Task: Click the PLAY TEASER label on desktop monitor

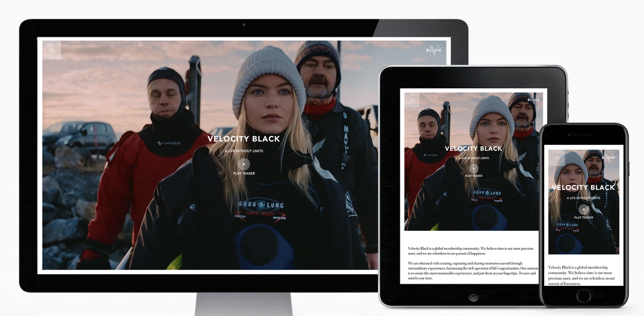Action: pos(244,174)
